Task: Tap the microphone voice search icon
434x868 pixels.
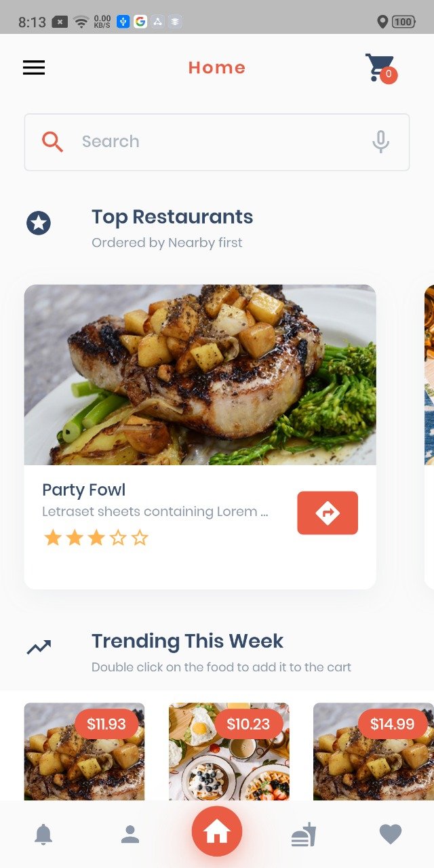Action: (381, 142)
